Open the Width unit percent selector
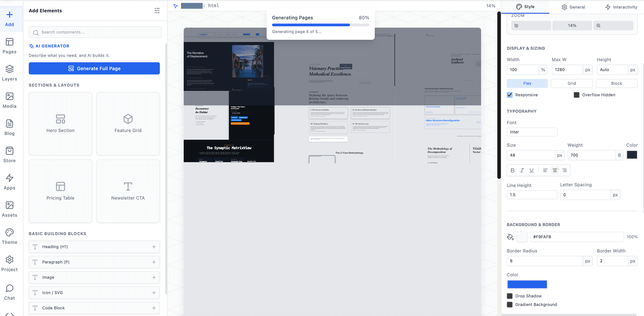 click(x=543, y=70)
